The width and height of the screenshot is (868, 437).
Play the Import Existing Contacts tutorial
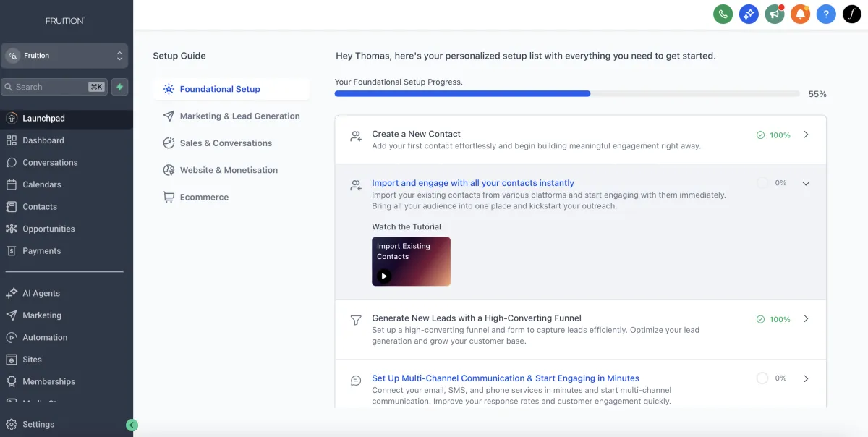click(384, 276)
